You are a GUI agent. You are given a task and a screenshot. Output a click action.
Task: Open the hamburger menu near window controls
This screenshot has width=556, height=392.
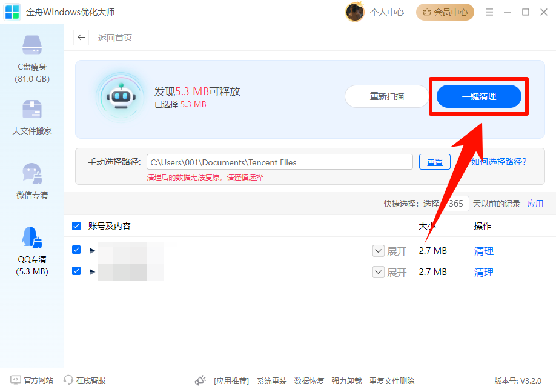pos(489,12)
